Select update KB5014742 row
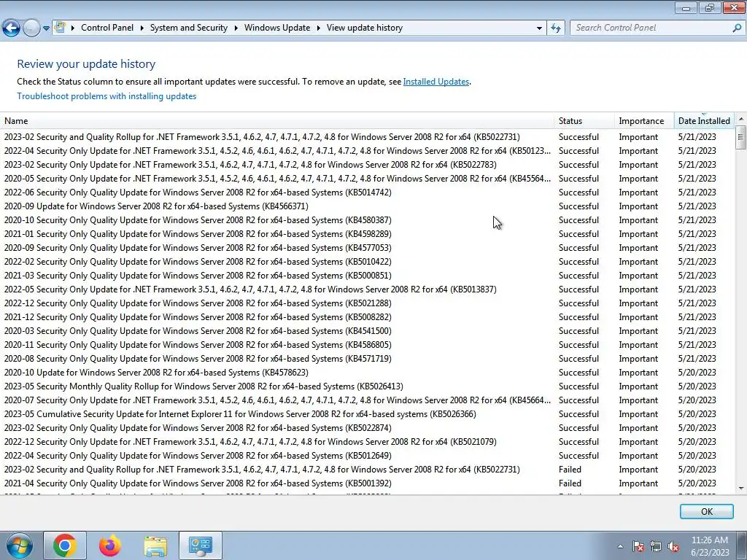Viewport: 747px width, 560px height. pos(367,192)
